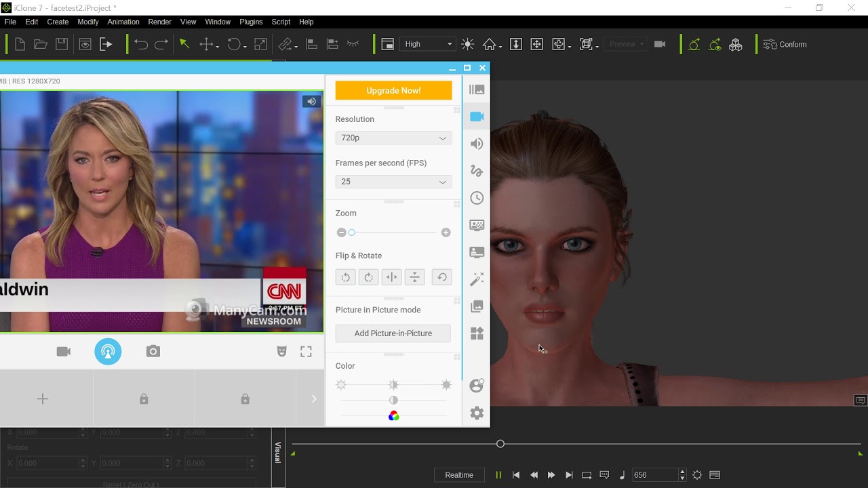The height and width of the screenshot is (488, 868).
Task: Activate the Rotate tool in iClone toolbar
Action: click(234, 44)
